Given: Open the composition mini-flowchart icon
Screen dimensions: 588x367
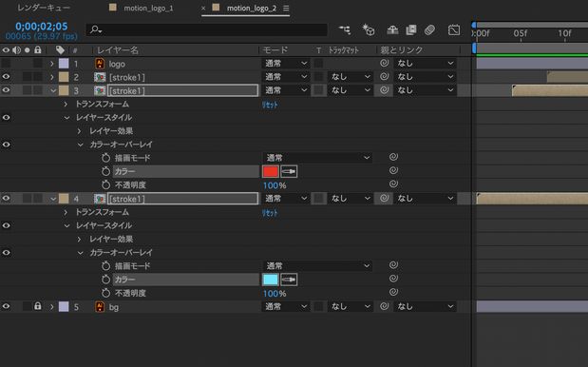Looking at the screenshot, I should pos(345,29).
